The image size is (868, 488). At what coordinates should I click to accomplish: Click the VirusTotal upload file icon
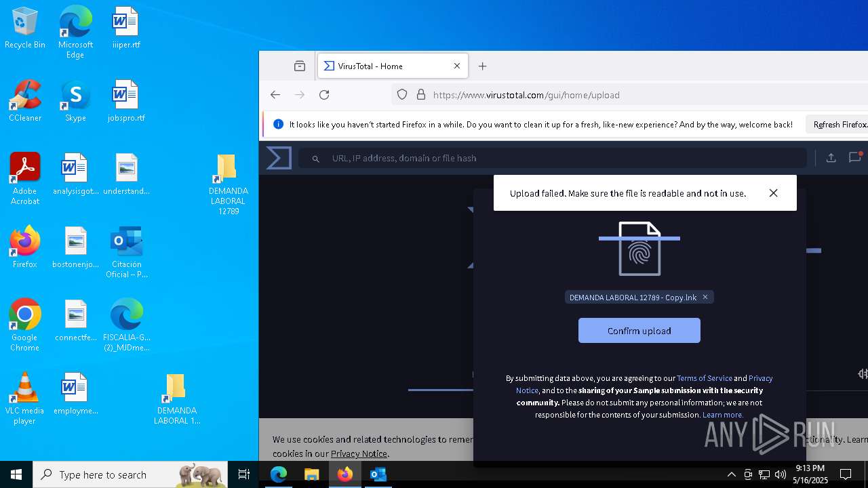pyautogui.click(x=831, y=158)
